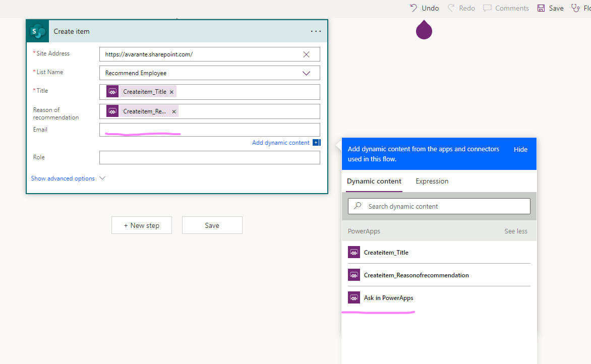Click the New step button
Image resolution: width=591 pixels, height=364 pixels.
tap(142, 225)
